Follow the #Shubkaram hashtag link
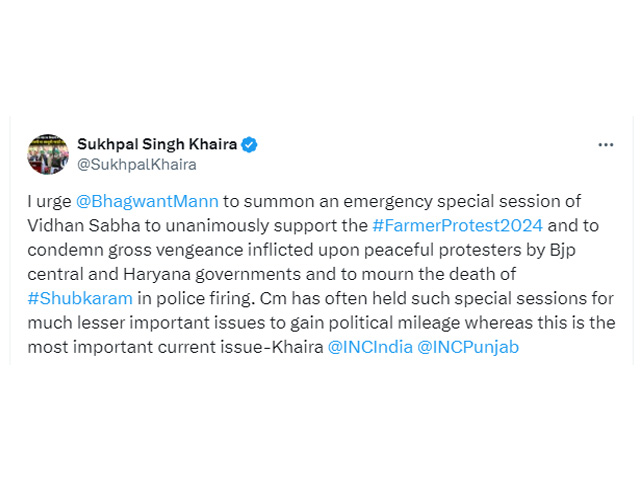Image resolution: width=640 pixels, height=480 pixels. point(80,298)
